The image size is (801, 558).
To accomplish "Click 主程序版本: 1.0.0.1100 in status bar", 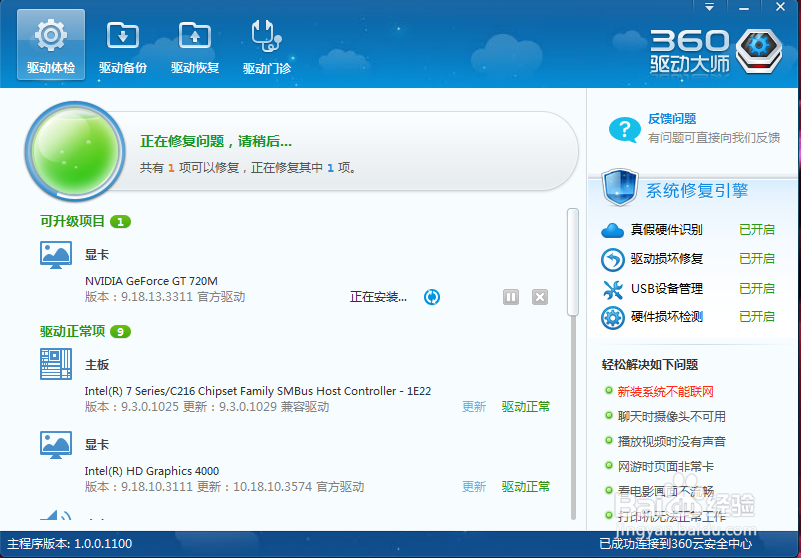I will coord(69,544).
